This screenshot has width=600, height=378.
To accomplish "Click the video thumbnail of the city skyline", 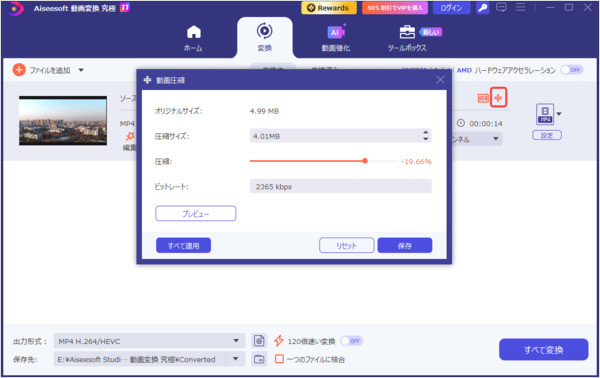I will pyautogui.click(x=63, y=121).
